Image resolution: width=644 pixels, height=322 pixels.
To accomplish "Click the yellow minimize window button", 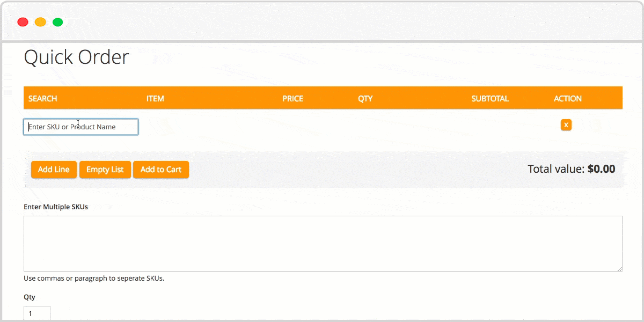I will click(40, 22).
